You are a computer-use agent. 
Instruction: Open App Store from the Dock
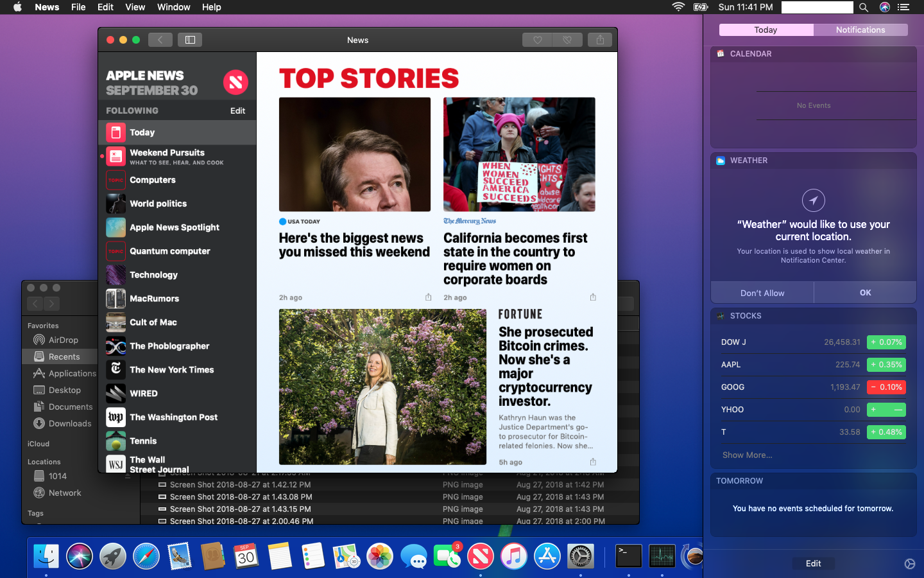(x=547, y=556)
